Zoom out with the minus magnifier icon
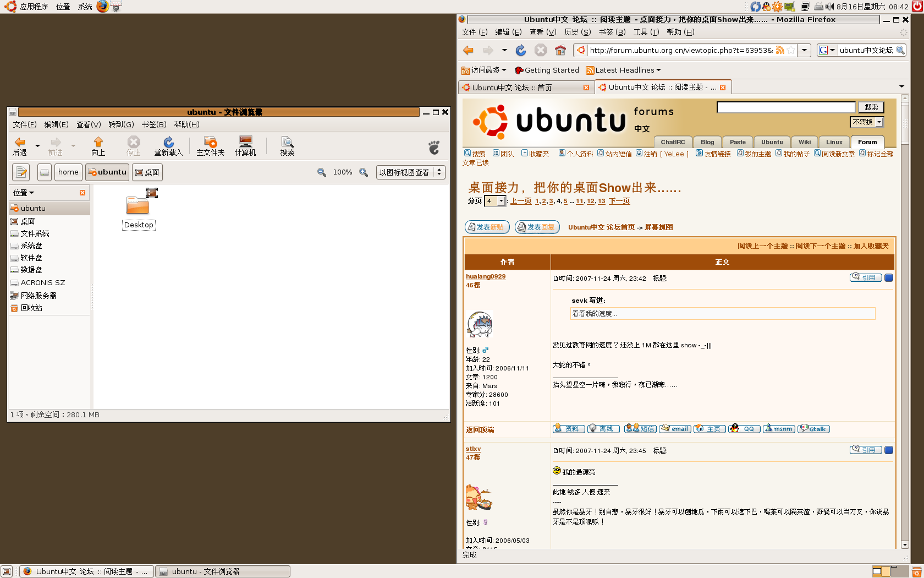 (x=322, y=172)
